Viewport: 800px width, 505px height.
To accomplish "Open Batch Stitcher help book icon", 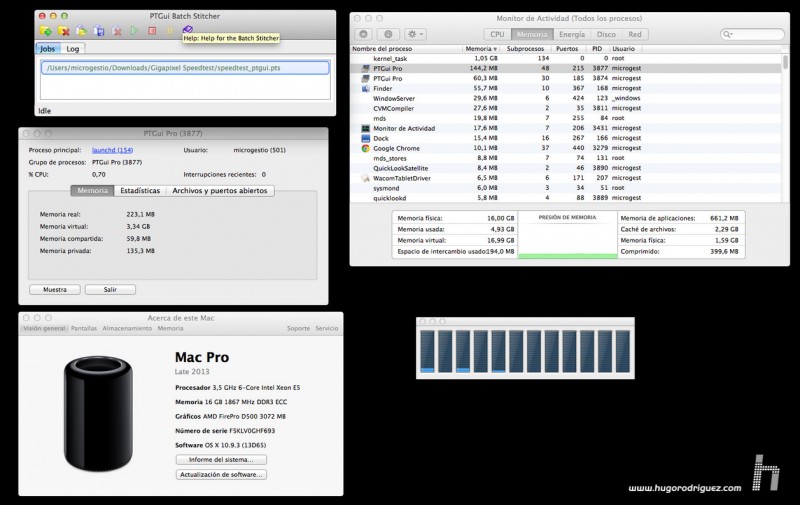I will 187,31.
